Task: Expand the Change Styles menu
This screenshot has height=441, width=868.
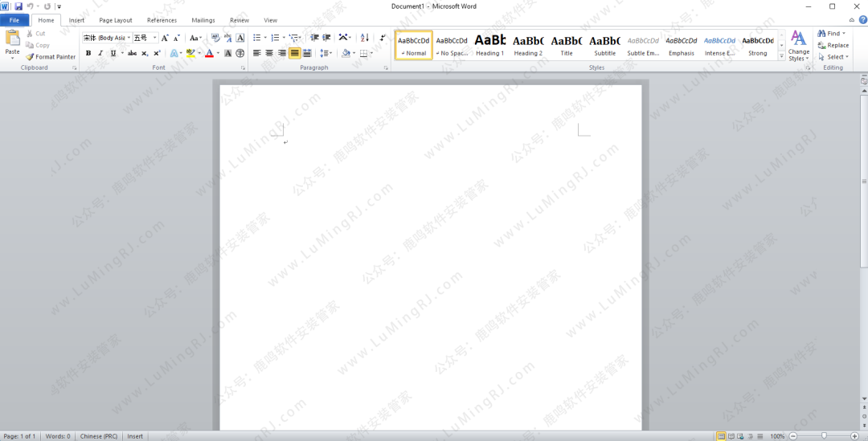Action: pos(798,46)
